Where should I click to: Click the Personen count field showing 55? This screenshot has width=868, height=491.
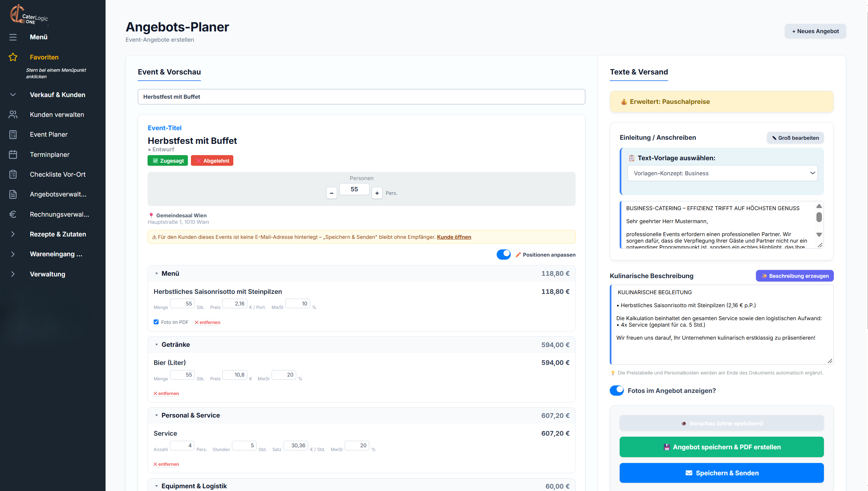click(x=354, y=189)
